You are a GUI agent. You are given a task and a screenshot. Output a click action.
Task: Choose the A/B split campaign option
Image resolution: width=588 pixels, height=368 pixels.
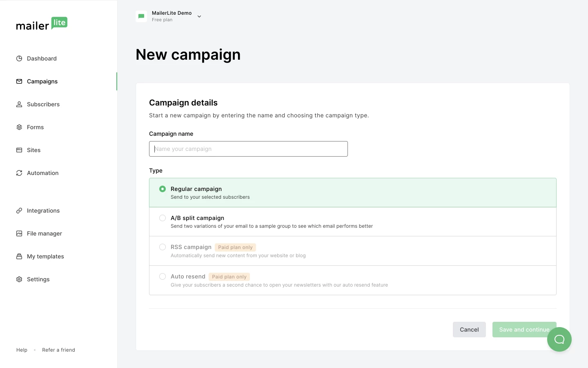point(162,218)
